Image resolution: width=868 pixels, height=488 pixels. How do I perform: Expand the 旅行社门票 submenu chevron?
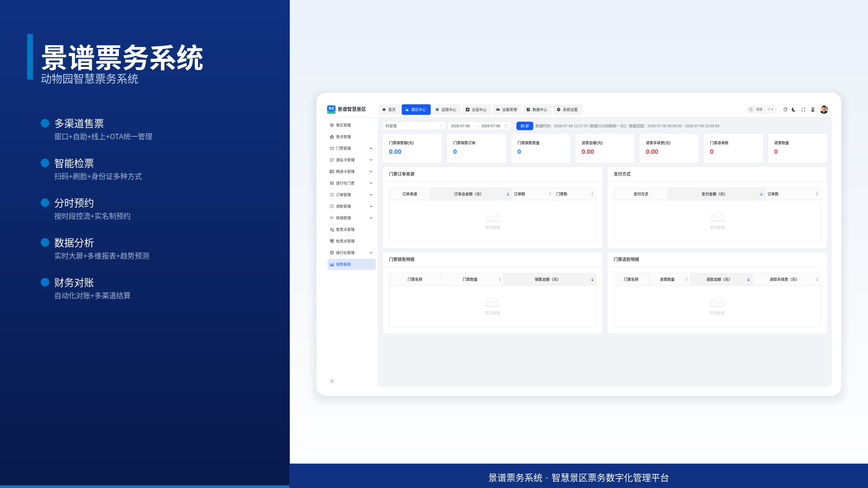[371, 183]
